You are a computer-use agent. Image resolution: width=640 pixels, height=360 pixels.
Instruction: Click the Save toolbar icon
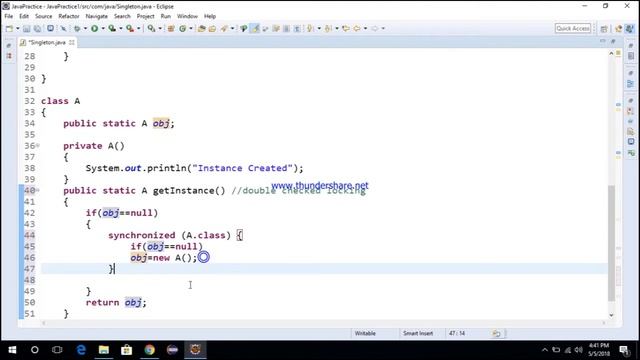pyautogui.click(x=27, y=28)
